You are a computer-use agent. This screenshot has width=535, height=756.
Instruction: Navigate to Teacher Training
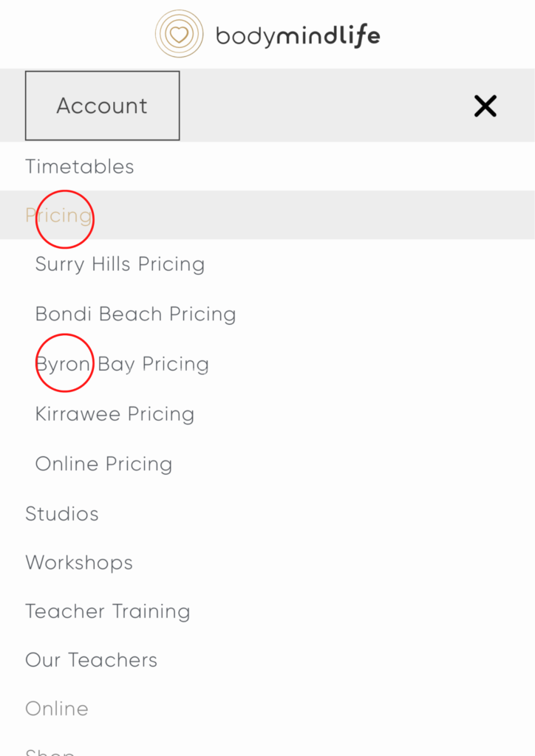coord(108,611)
